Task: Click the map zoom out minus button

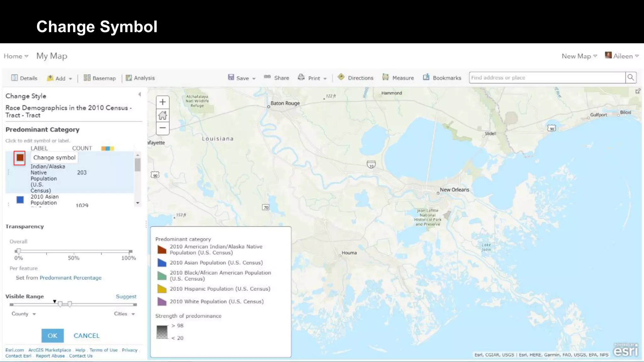Action: click(163, 128)
